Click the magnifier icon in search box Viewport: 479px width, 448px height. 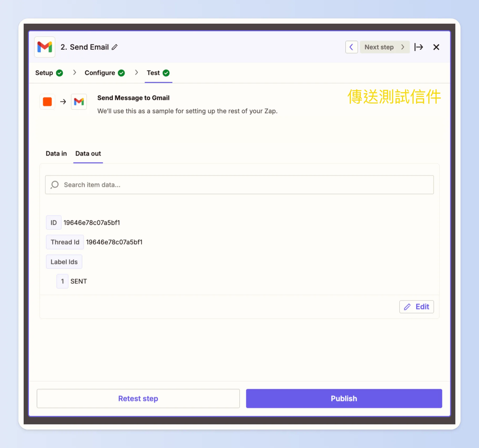click(x=55, y=185)
